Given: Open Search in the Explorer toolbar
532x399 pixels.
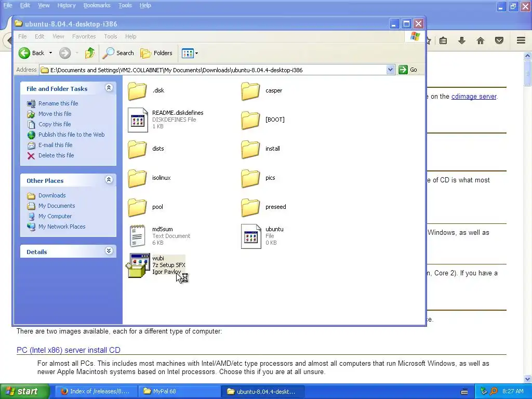Looking at the screenshot, I should tap(118, 53).
